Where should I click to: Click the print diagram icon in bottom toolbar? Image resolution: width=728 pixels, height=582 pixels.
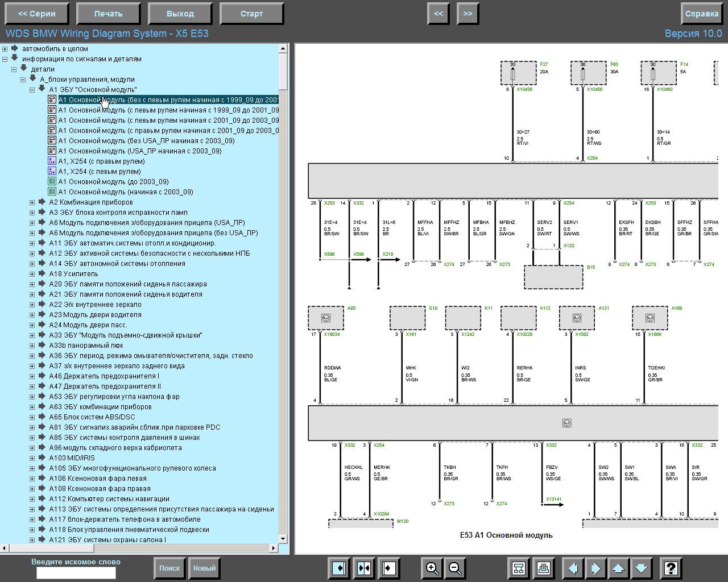543,568
